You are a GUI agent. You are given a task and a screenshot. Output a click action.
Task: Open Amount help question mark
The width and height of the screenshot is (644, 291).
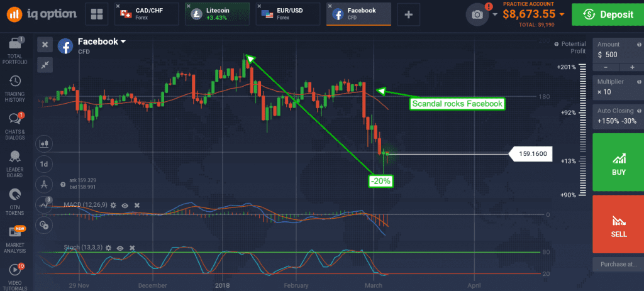click(639, 45)
